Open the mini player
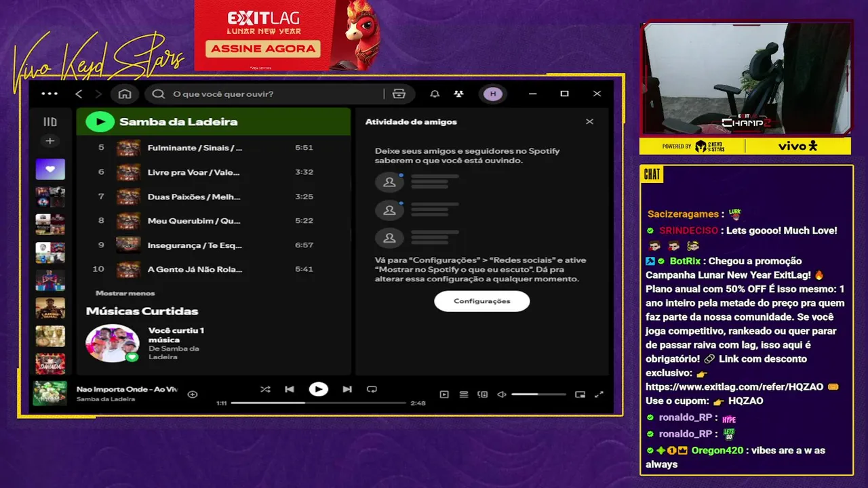Viewport: 868px width, 488px height. (x=580, y=394)
